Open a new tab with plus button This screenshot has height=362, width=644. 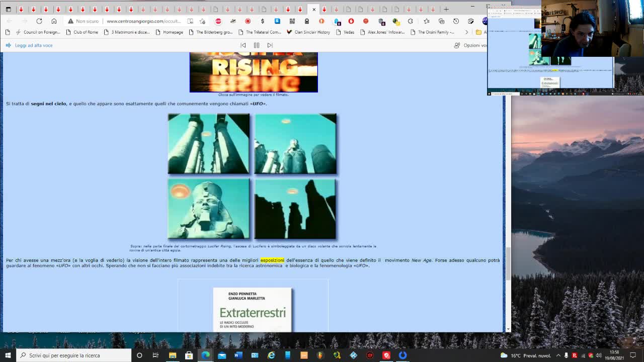point(446,9)
